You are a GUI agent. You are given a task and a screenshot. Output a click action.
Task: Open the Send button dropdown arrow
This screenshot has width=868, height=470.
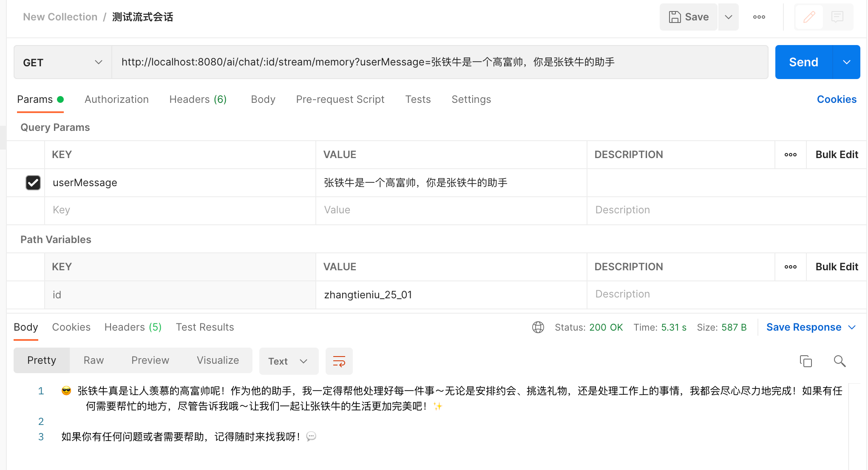(x=846, y=62)
